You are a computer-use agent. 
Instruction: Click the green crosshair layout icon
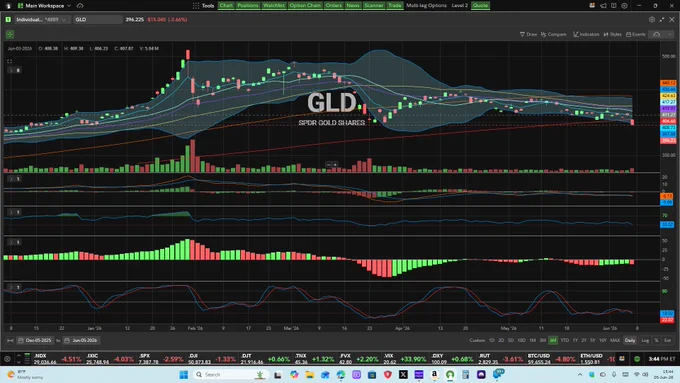(10, 34)
